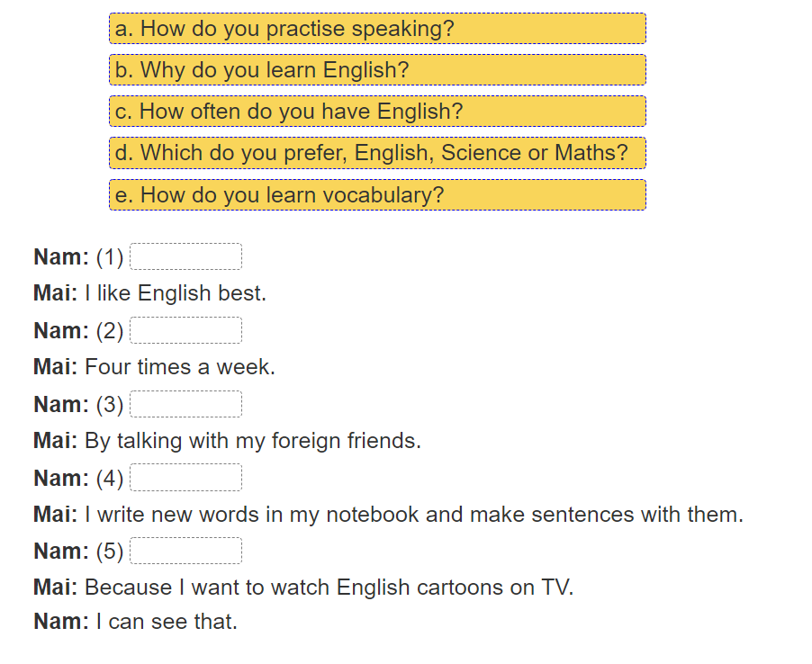Focus the blank answer box for (3)

pos(185,405)
